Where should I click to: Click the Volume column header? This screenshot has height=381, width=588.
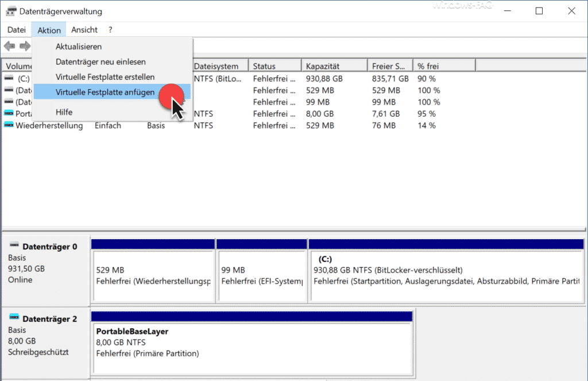click(18, 66)
